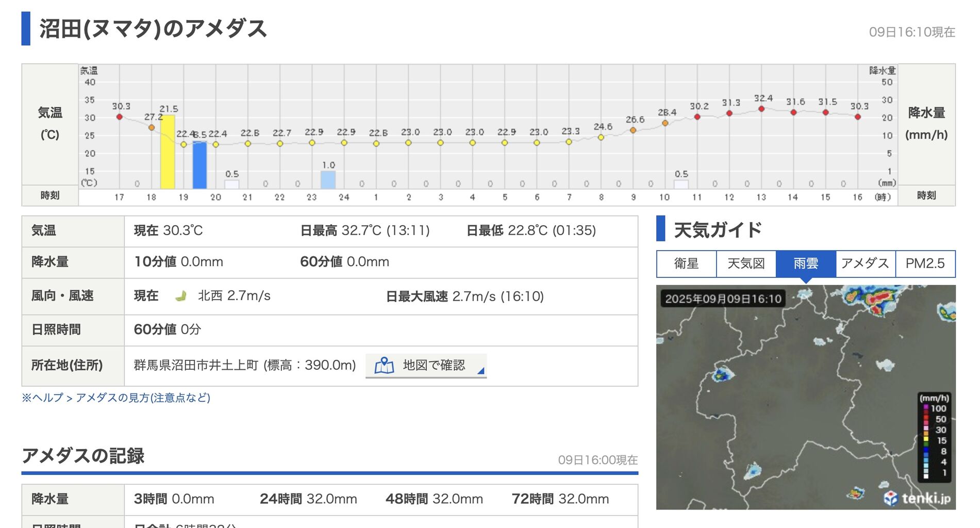Click the 天気ガイド heading
Viewport: 980px width, 528px height.
(718, 230)
